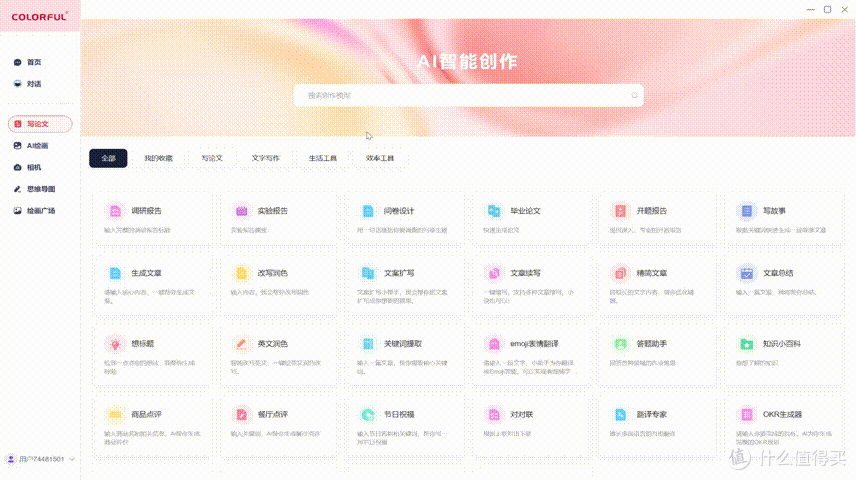Open the 写故事 template icon
The height and width of the screenshot is (480, 856).
pyautogui.click(x=747, y=211)
